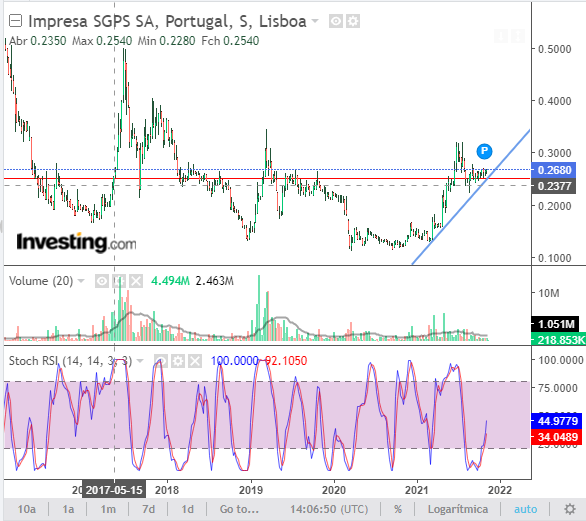Expand the Volume (20) dropdown arrow
The height and width of the screenshot is (521, 586).
81,281
